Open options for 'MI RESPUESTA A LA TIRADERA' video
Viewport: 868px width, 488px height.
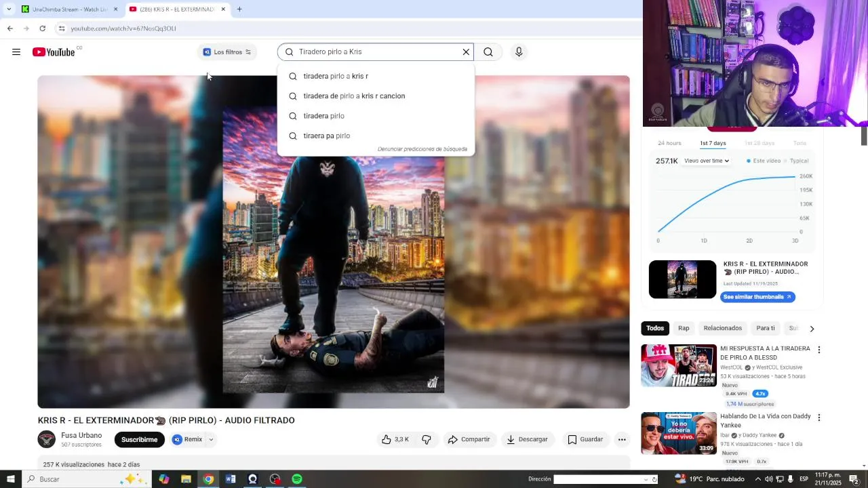pyautogui.click(x=818, y=350)
